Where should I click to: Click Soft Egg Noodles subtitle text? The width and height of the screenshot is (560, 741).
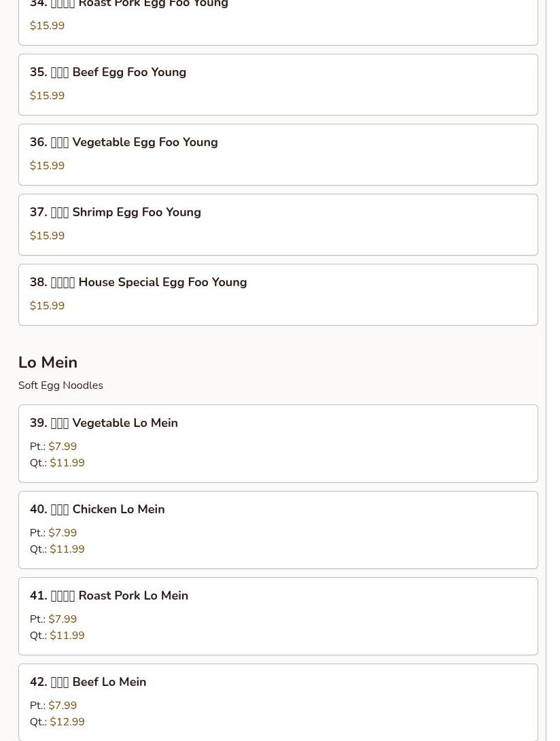coord(60,385)
